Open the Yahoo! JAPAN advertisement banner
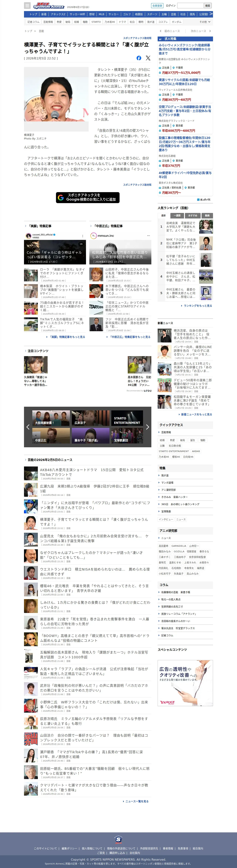 coord(185,683)
